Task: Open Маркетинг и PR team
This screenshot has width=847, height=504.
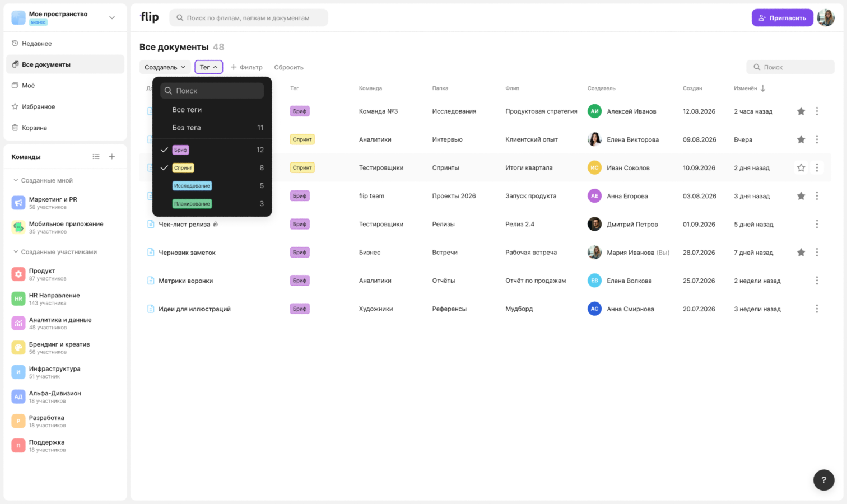Action: (65, 203)
